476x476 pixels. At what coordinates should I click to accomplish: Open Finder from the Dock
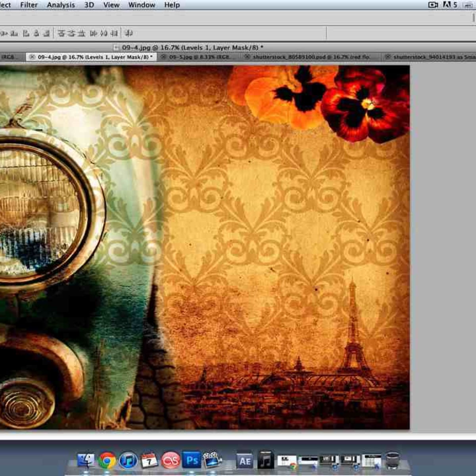click(86, 461)
